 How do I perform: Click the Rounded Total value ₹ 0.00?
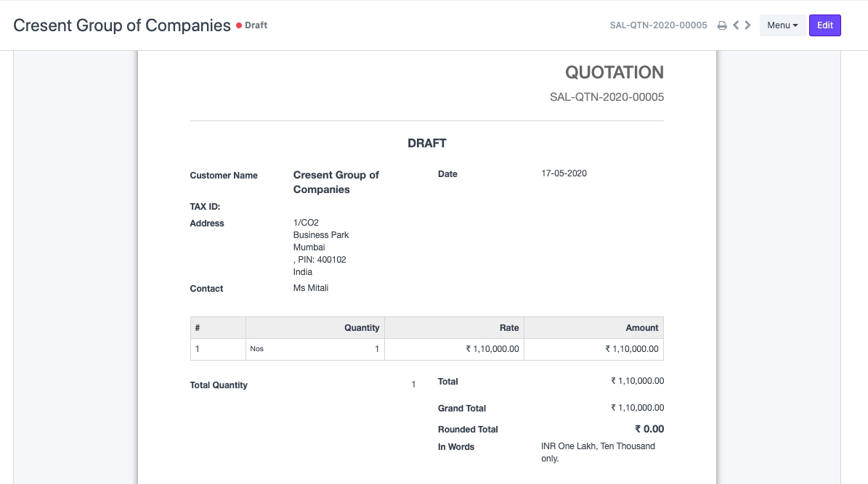[x=649, y=429]
